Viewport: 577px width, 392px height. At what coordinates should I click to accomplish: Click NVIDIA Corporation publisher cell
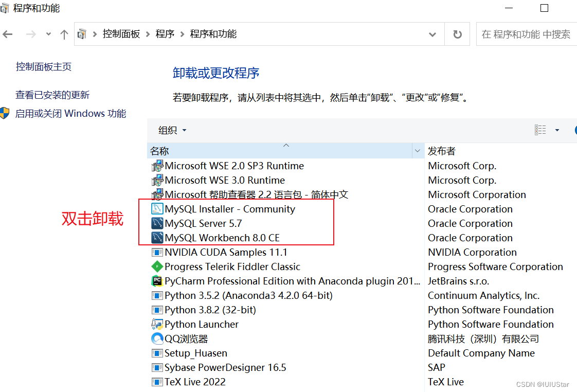[473, 253]
